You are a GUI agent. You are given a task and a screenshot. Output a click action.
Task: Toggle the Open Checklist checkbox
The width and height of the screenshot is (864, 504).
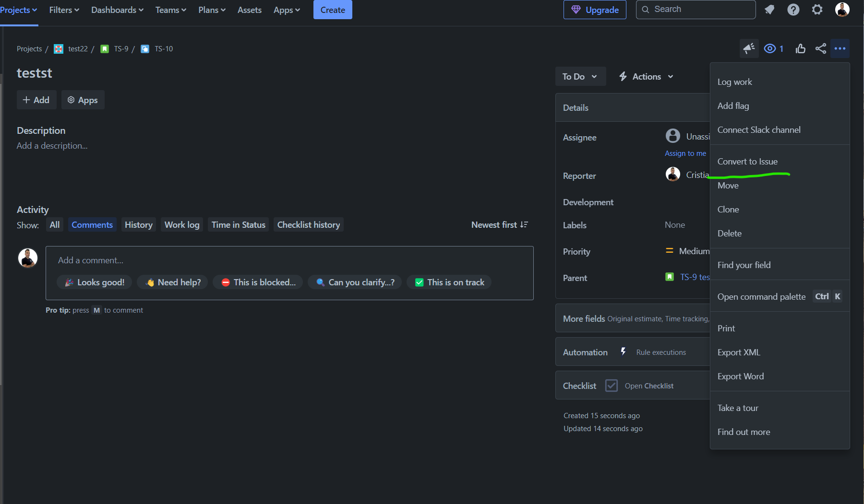[611, 385]
